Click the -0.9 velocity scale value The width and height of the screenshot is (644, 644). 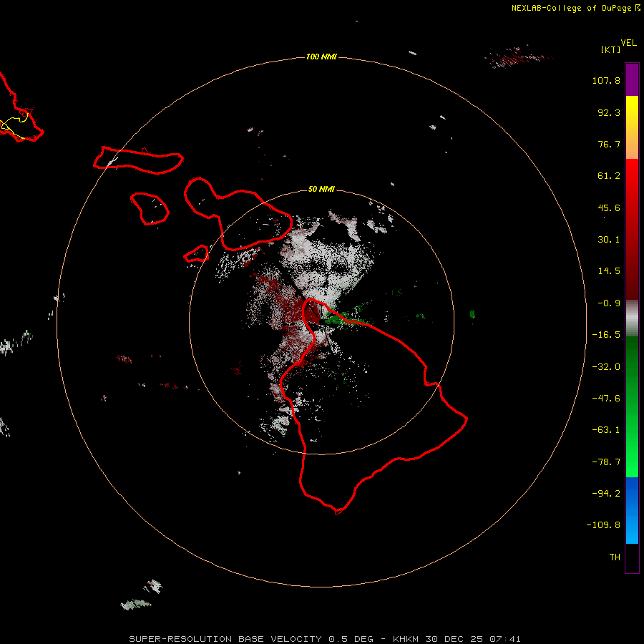609,303
